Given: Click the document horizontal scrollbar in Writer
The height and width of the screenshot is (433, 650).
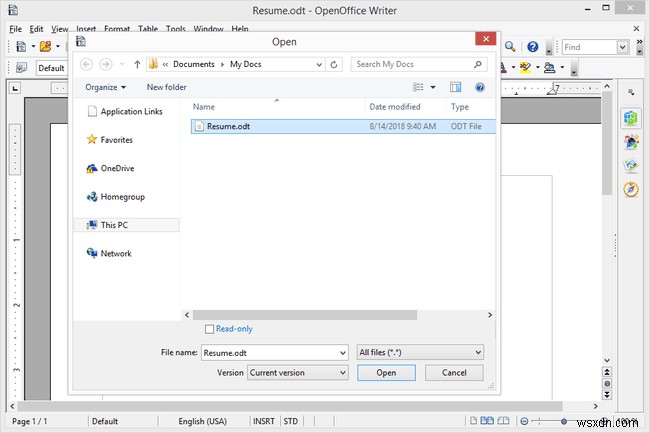Looking at the screenshot, I should [290, 406].
